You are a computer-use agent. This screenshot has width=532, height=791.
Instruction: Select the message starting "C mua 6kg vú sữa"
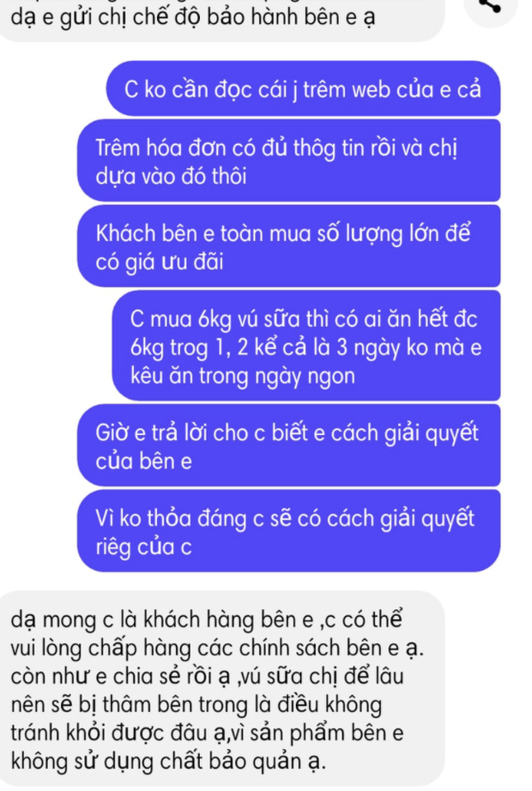point(306,346)
